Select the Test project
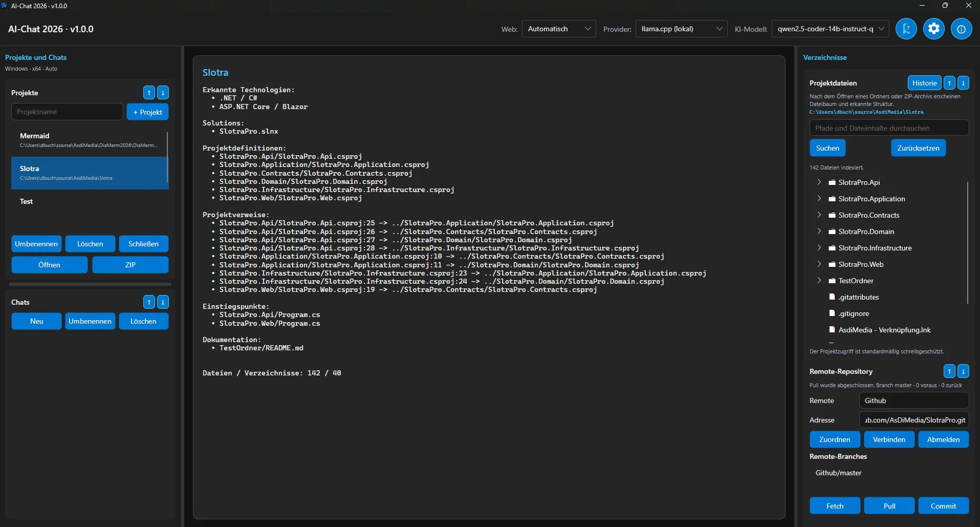 90,202
